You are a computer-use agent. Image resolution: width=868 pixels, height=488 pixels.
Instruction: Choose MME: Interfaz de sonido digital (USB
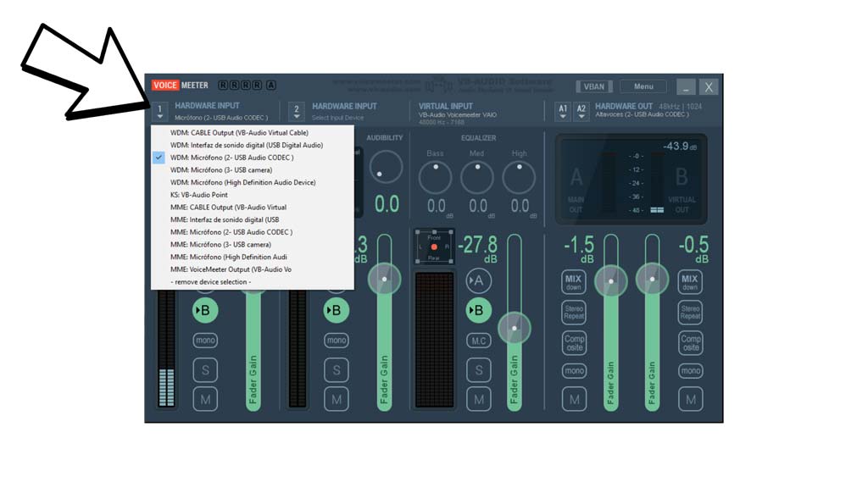pos(253,219)
